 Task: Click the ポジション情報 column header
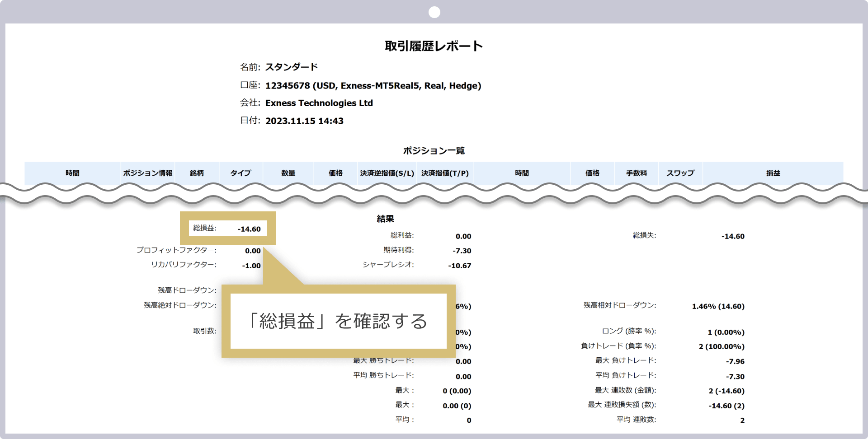pyautogui.click(x=148, y=173)
